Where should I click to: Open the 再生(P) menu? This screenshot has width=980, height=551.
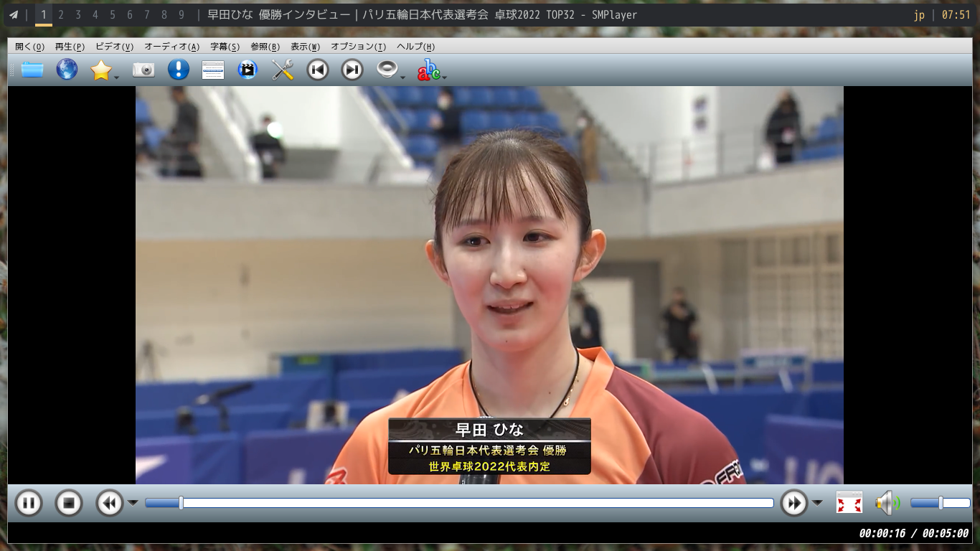(x=70, y=47)
